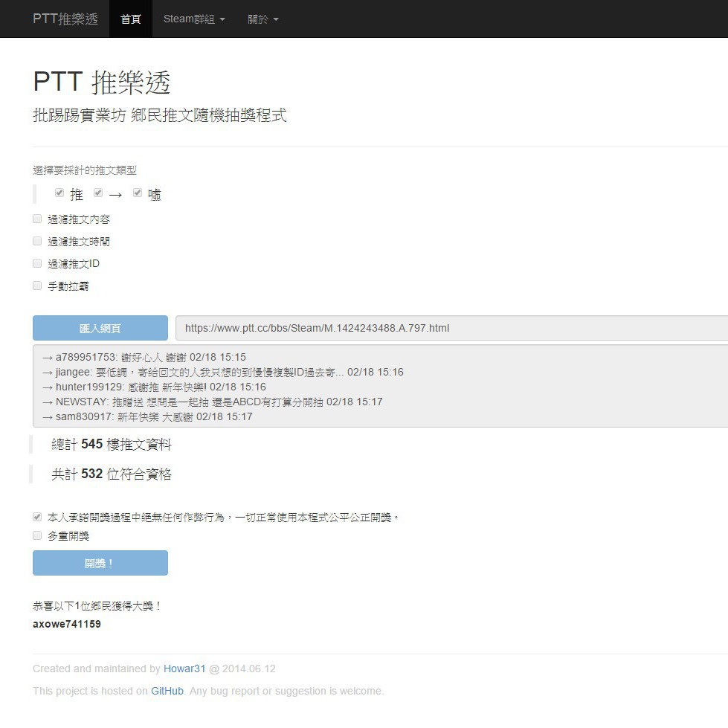Select the jiangee comment line
Screen dimensions: 728x728
pyautogui.click(x=223, y=372)
